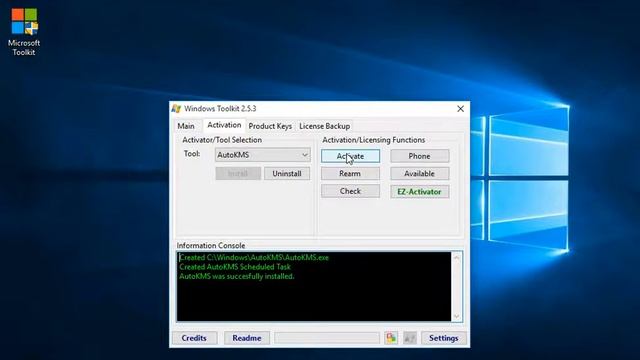The image size is (640, 360).
Task: Click the 'Tool:' label
Action: pos(192,154)
